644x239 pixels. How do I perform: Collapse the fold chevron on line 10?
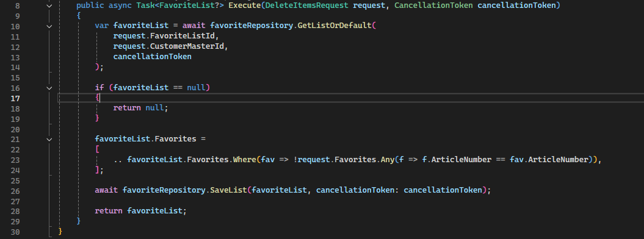point(49,27)
